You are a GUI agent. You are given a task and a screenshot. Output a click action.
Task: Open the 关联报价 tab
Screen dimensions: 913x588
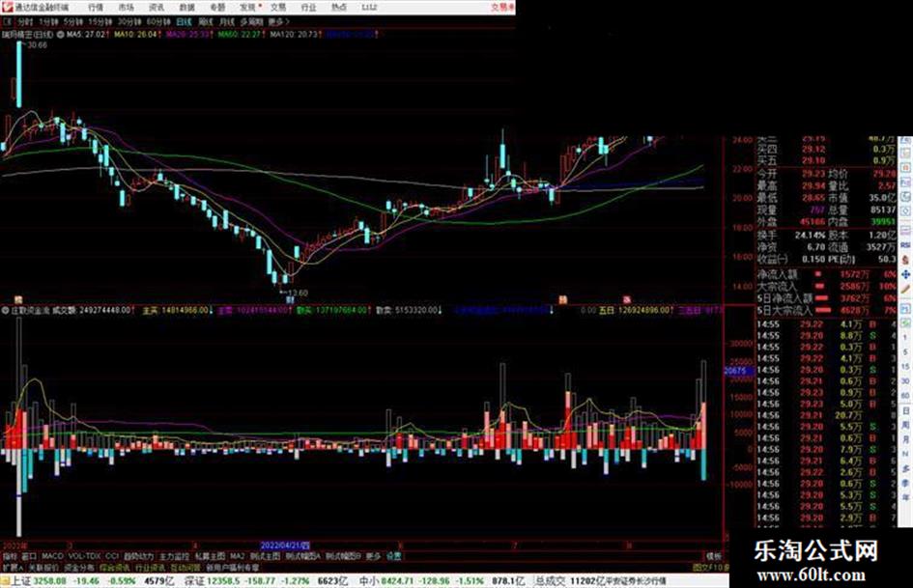[43, 567]
